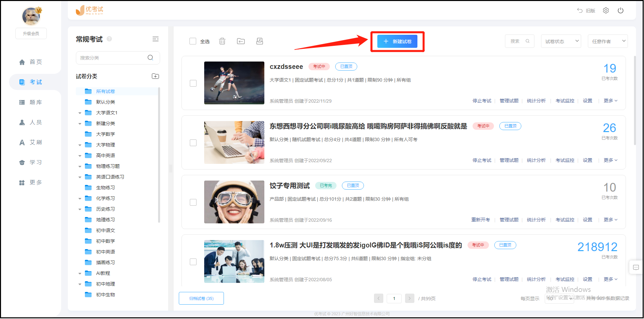Screen dimensions: 644x319
Task: Open 考试 in left navigation
Action: (31, 82)
